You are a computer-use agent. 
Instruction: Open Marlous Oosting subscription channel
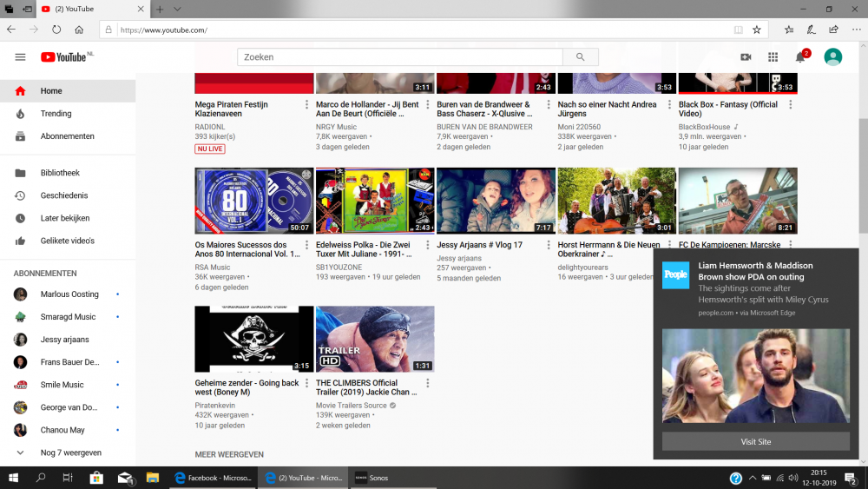coord(68,294)
